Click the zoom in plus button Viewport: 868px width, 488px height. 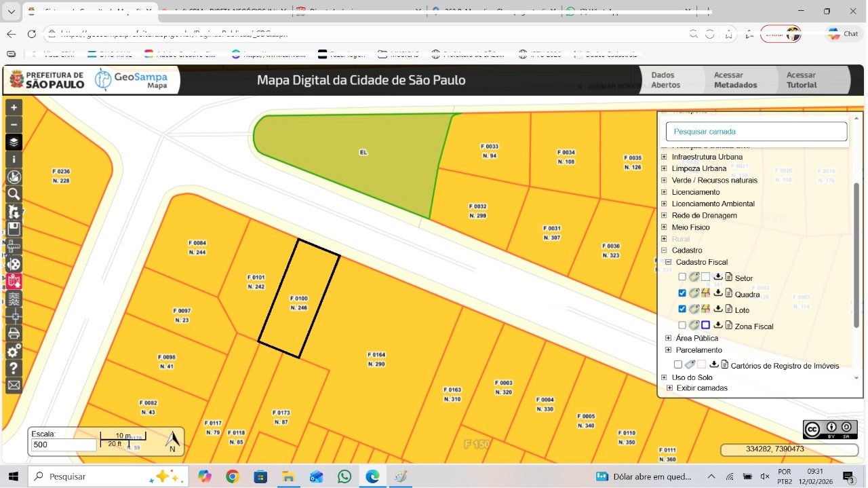[x=14, y=107]
